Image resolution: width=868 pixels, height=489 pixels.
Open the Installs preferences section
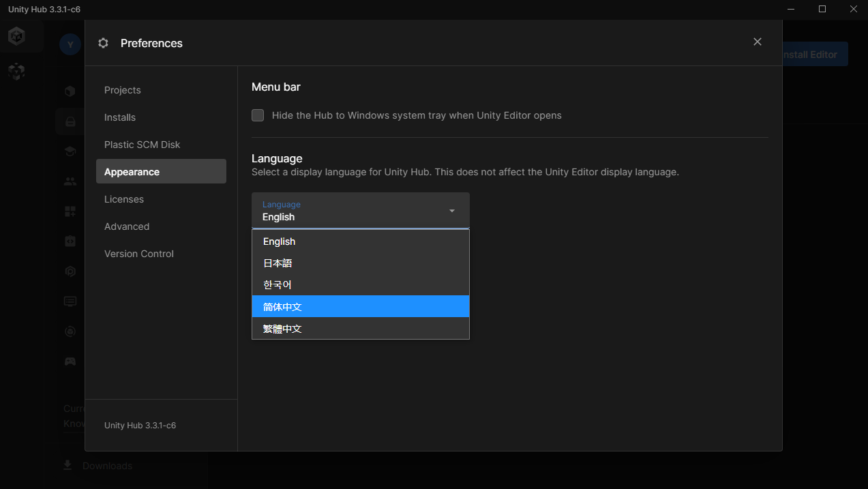[120, 117]
